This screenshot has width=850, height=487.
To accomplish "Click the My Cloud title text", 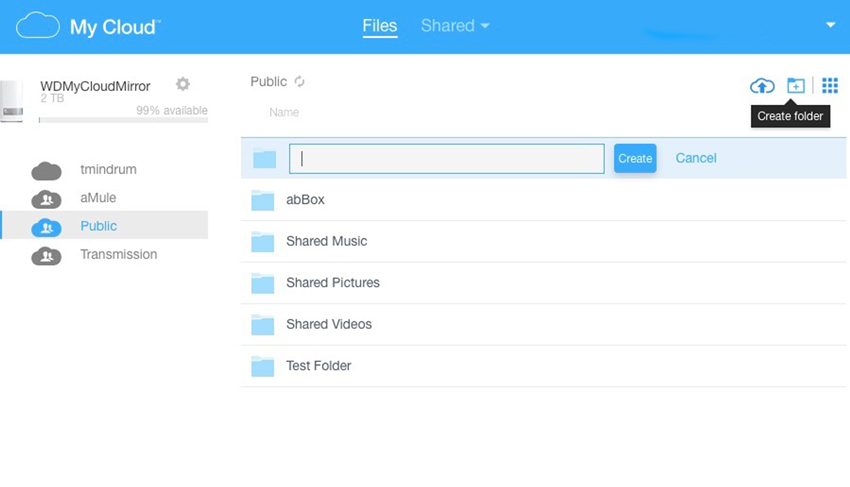I will pos(115,27).
